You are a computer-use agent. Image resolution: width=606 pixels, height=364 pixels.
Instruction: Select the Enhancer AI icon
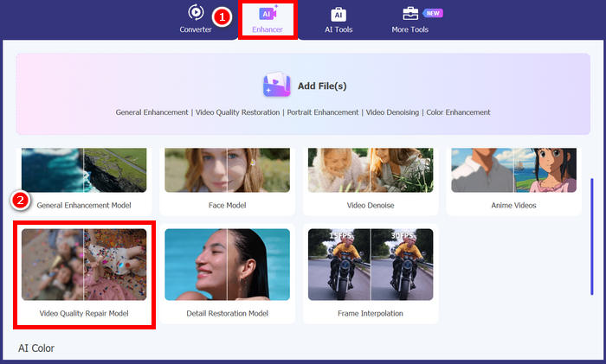point(267,13)
